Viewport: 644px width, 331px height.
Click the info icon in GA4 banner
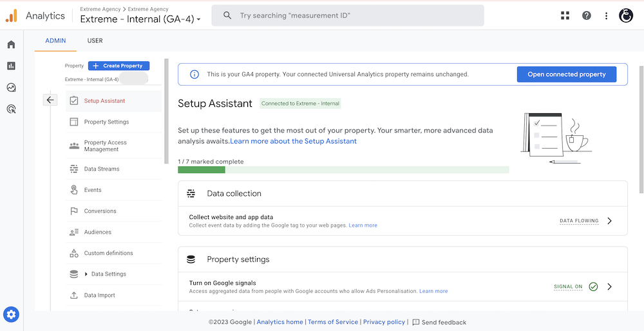click(x=194, y=74)
